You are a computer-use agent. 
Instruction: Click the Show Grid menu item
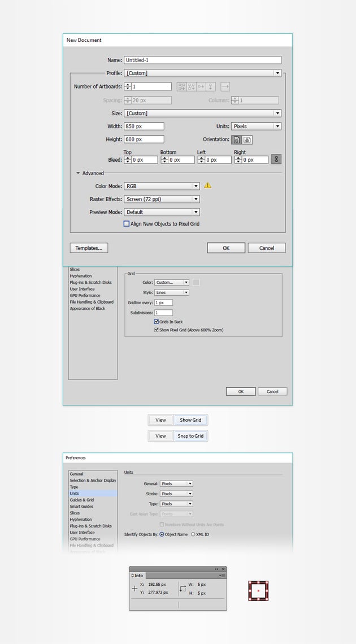tap(190, 420)
